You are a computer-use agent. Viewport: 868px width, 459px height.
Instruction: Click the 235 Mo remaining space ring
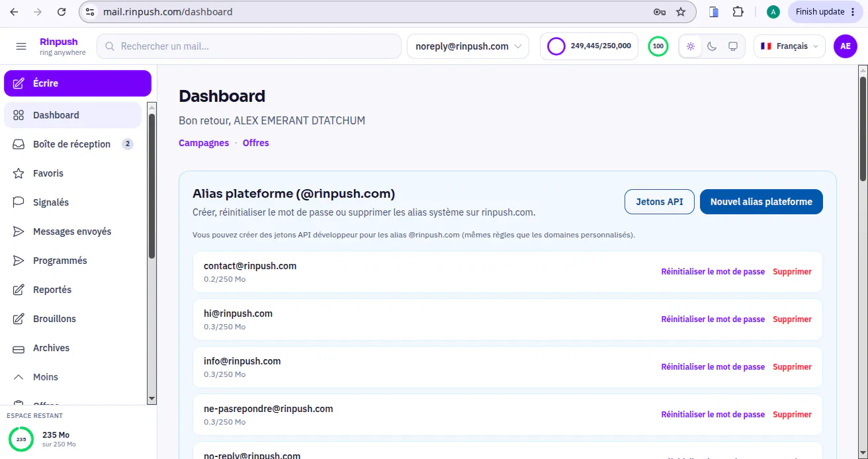21,439
